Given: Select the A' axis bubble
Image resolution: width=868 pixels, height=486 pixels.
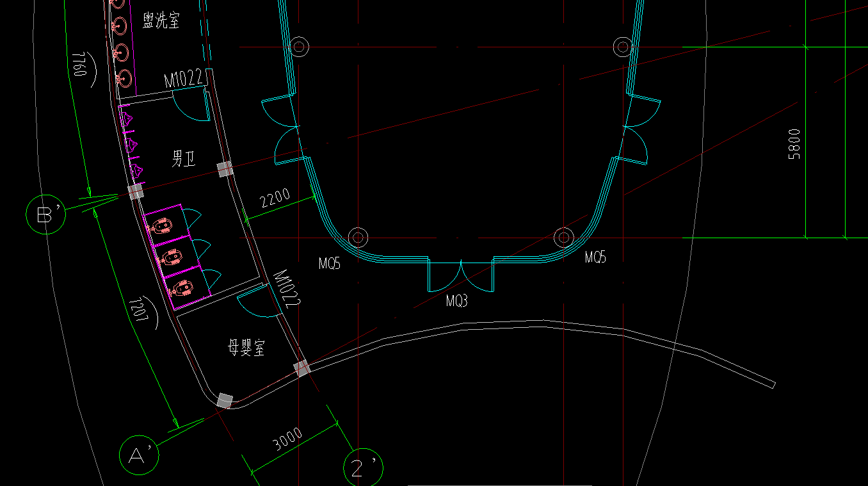Looking at the screenshot, I should coord(140,455).
